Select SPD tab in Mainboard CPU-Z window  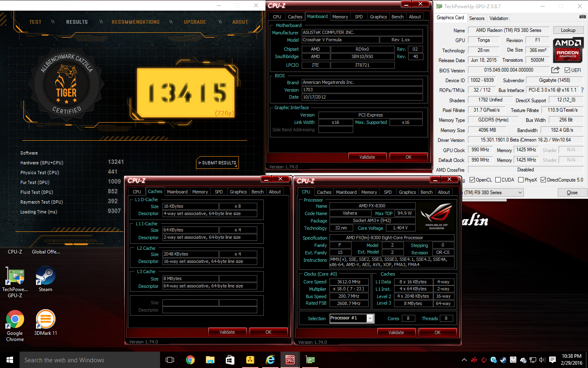click(x=359, y=17)
